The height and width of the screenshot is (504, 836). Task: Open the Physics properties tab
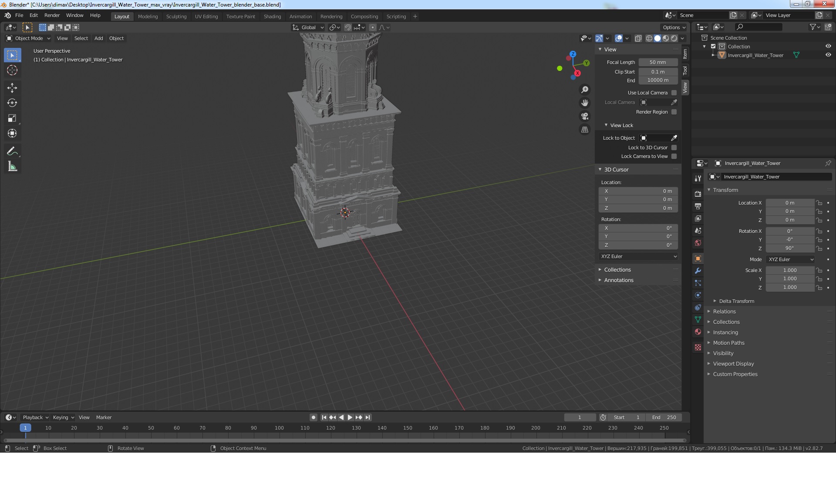[698, 295]
